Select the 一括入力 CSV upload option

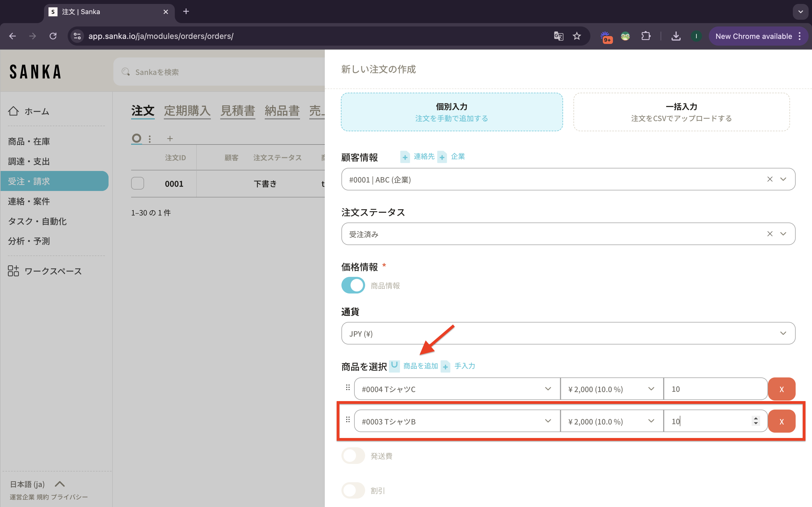pos(681,112)
